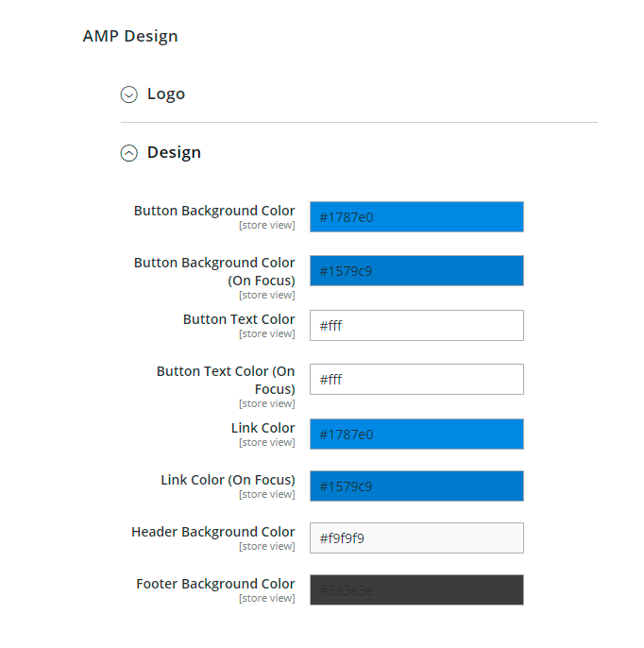Screen dimensions: 644x648
Task: Click the Link Color (On Focus) label
Action: click(x=228, y=480)
